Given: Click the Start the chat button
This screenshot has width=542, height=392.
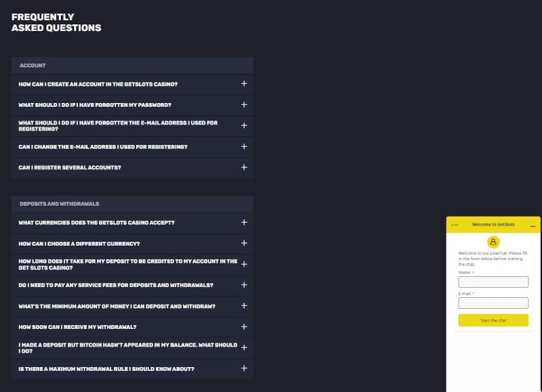Looking at the screenshot, I should [x=493, y=320].
